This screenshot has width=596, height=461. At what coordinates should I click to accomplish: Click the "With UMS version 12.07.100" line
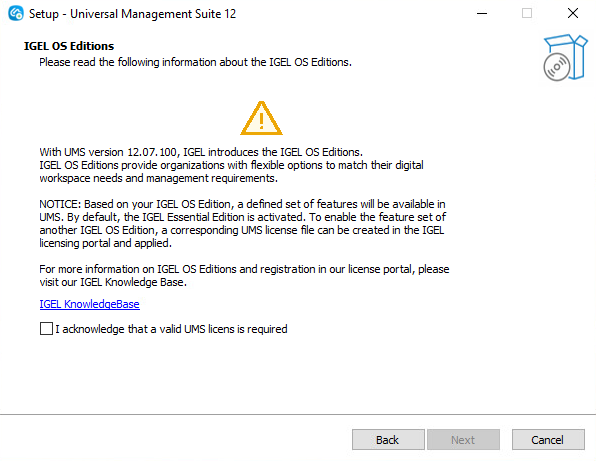coord(201,152)
